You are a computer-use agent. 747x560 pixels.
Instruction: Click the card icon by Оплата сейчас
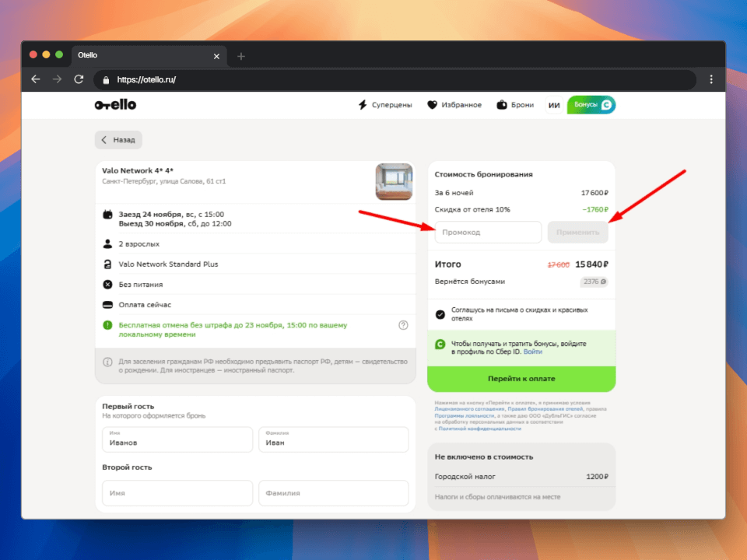tap(107, 305)
